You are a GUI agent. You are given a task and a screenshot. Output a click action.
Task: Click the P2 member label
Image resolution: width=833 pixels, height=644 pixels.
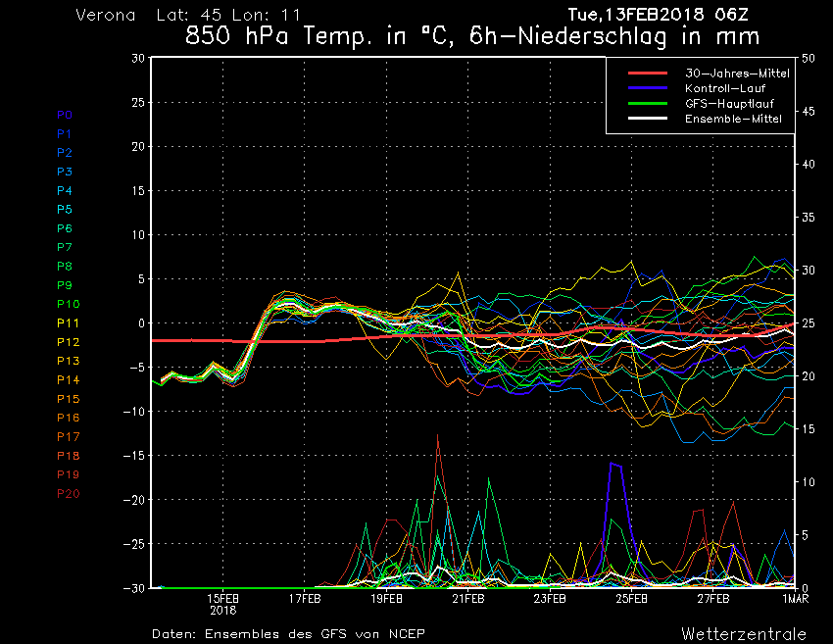pyautogui.click(x=65, y=153)
